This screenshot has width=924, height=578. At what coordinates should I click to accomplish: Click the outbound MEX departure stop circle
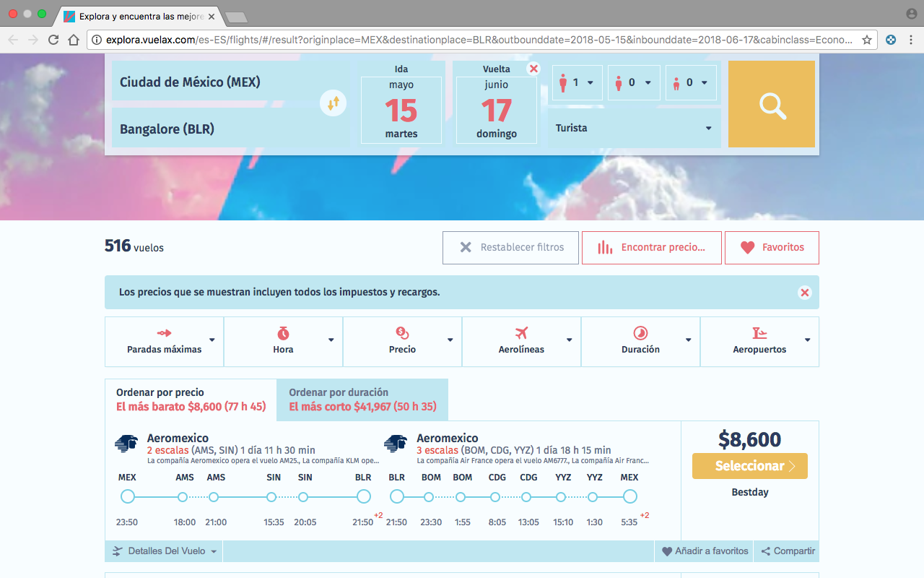(128, 496)
